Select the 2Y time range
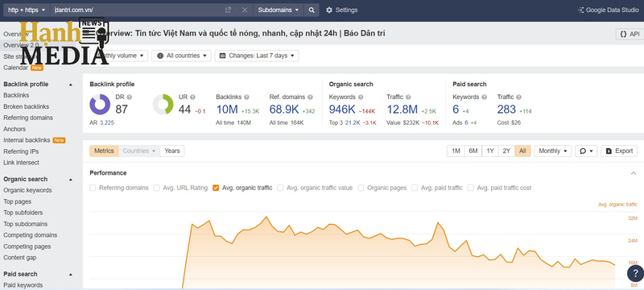Viewport: 644px width, 290px height. pyautogui.click(x=506, y=151)
